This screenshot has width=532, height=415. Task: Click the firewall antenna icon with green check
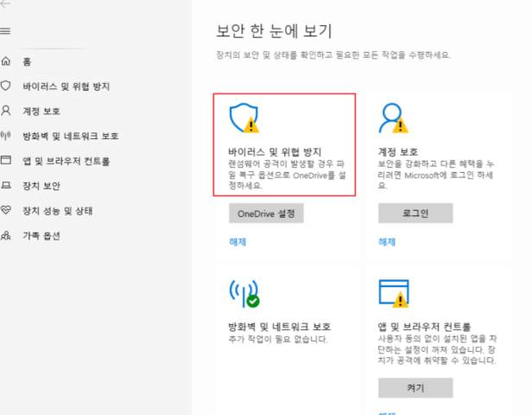click(x=243, y=293)
